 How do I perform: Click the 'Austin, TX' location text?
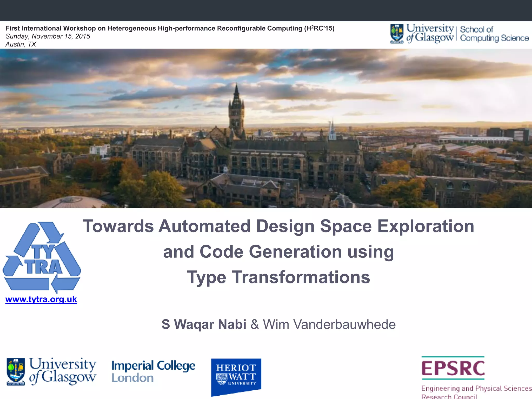21,44
